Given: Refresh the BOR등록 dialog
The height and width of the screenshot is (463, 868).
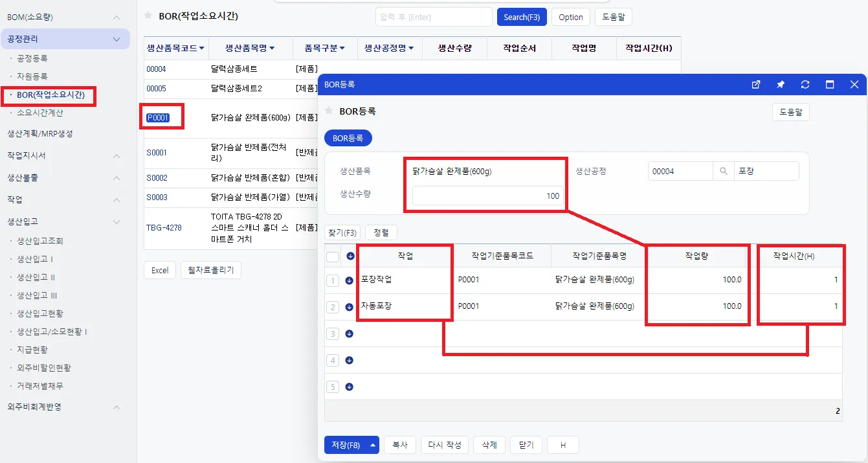Looking at the screenshot, I should tap(805, 84).
